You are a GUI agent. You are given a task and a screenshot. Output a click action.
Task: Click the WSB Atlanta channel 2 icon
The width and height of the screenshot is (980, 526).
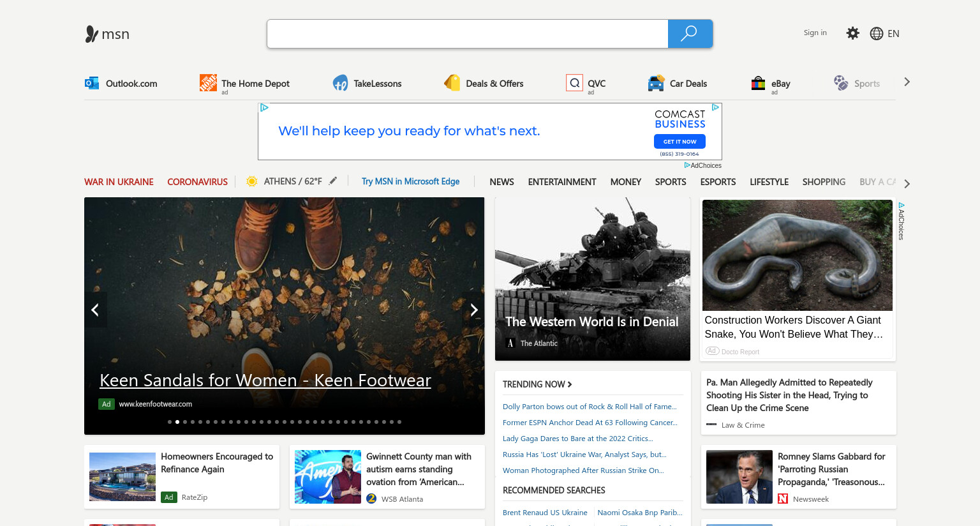(372, 499)
